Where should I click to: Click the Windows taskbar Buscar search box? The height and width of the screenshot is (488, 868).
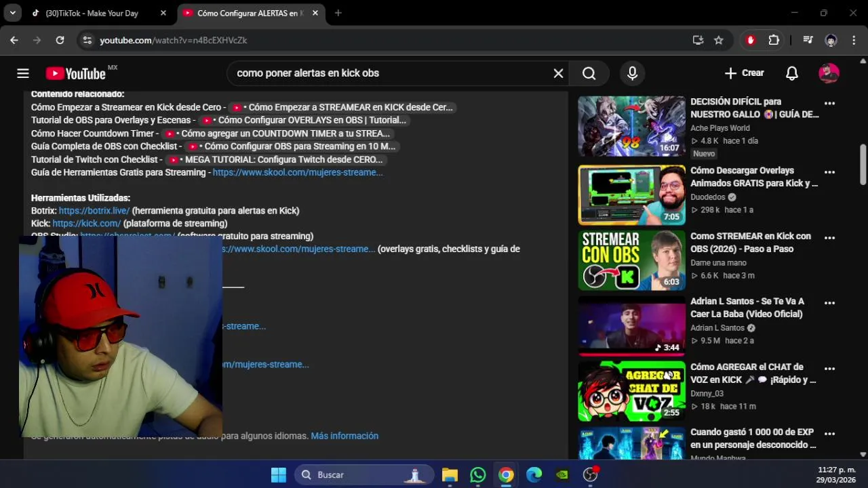[x=364, y=474]
